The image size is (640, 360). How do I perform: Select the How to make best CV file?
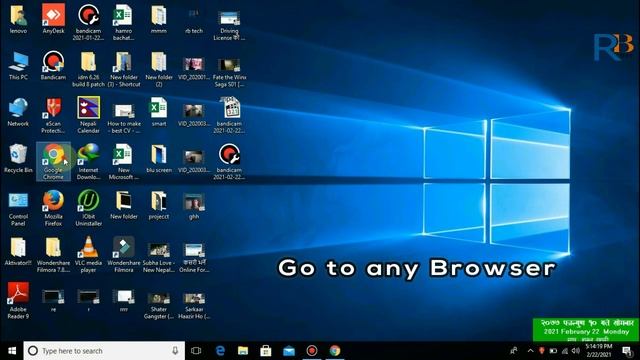[x=124, y=118]
